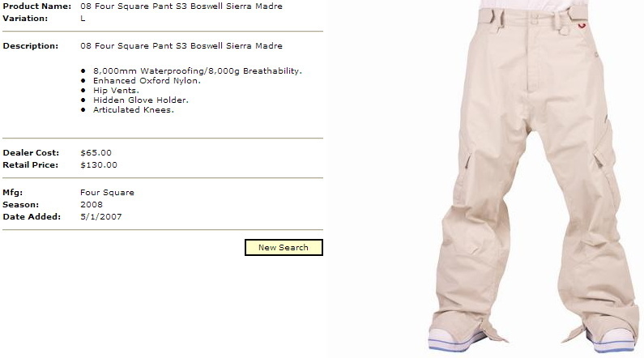Click the Hidden Glove Holder bullet
644x358 pixels.
click(x=140, y=100)
